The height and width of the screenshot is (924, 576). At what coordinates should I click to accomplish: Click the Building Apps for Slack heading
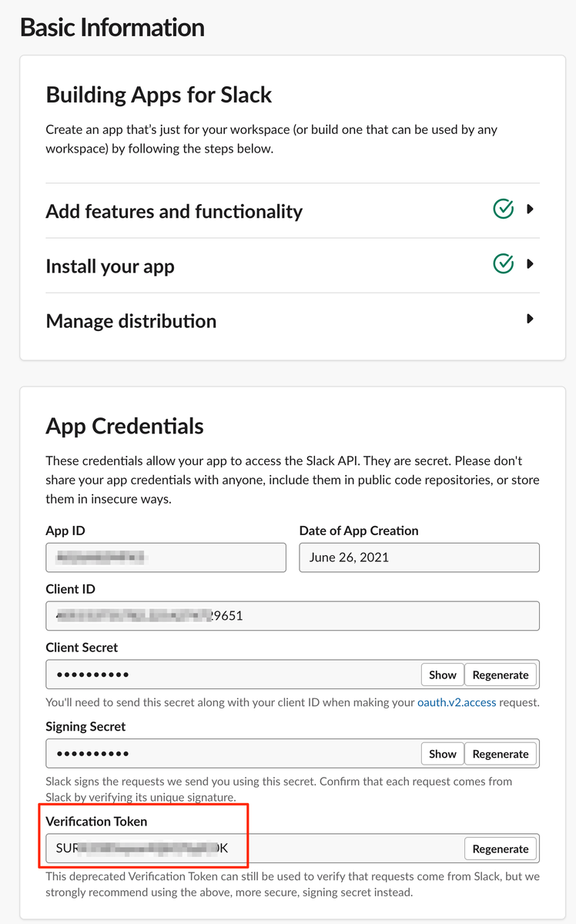tap(159, 95)
